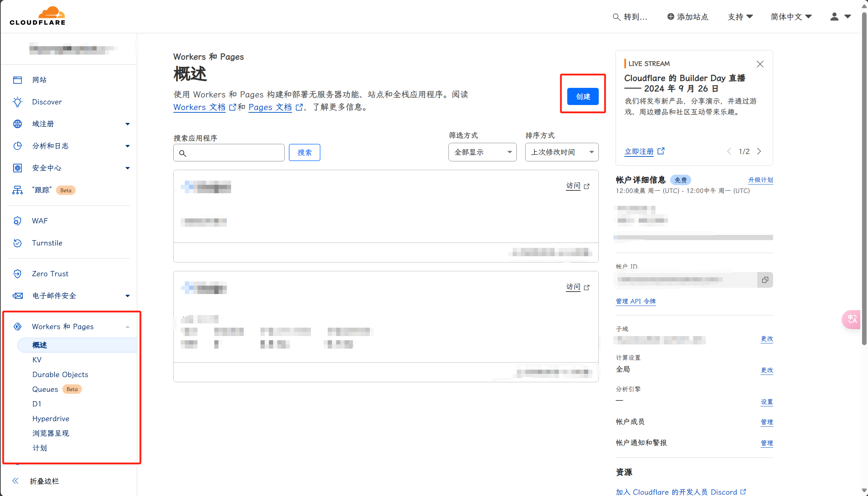Open the 网站 sidebar icon

click(18, 80)
